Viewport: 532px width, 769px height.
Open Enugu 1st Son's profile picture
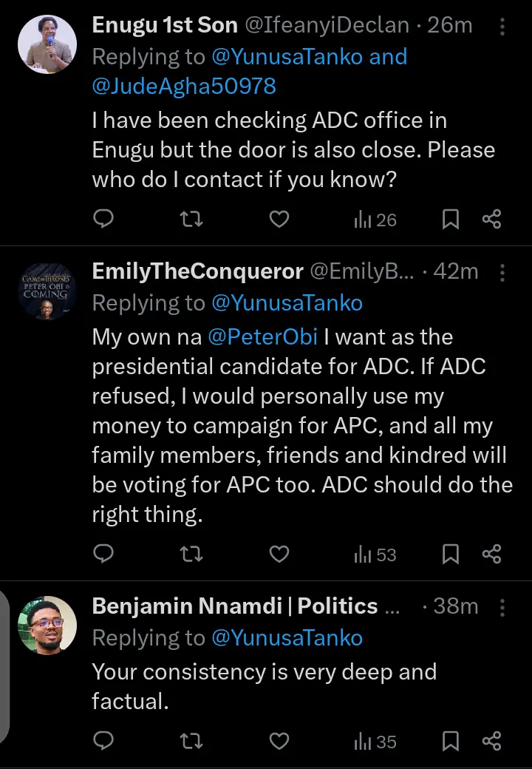point(47,44)
